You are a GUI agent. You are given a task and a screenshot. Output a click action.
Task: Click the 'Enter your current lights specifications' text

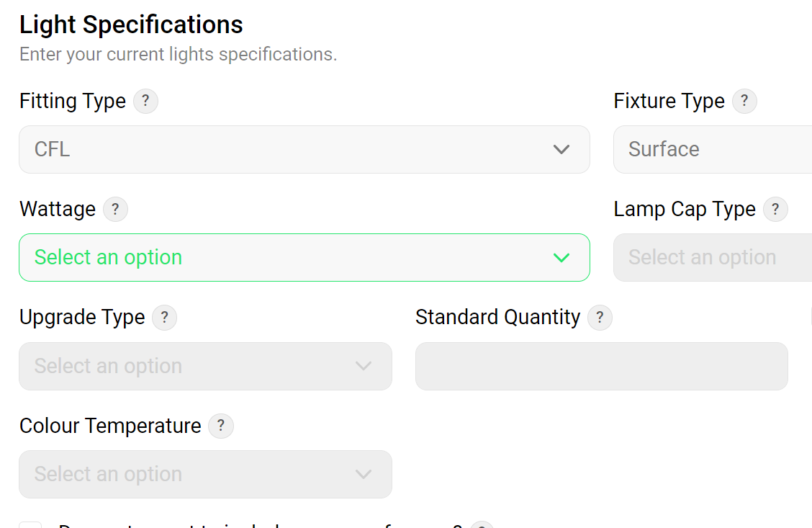pos(178,55)
